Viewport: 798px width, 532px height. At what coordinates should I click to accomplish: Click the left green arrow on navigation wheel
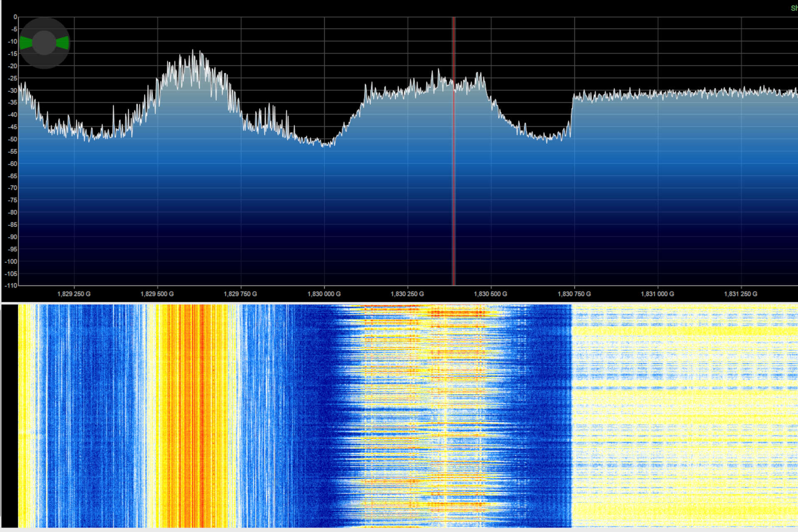click(x=26, y=42)
